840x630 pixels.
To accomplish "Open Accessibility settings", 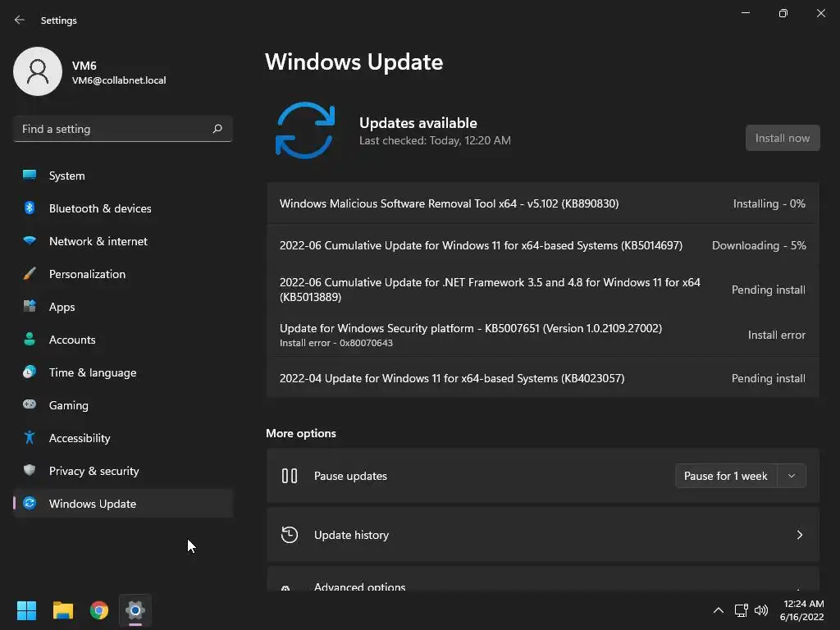I will coord(123,438).
